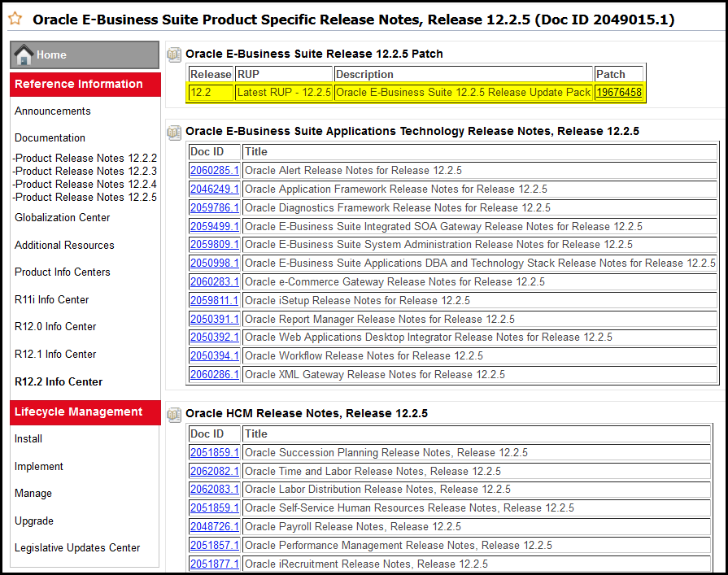Click book icon beside Oracle HCM Release Notes heading
The image size is (728, 575).
click(x=174, y=414)
